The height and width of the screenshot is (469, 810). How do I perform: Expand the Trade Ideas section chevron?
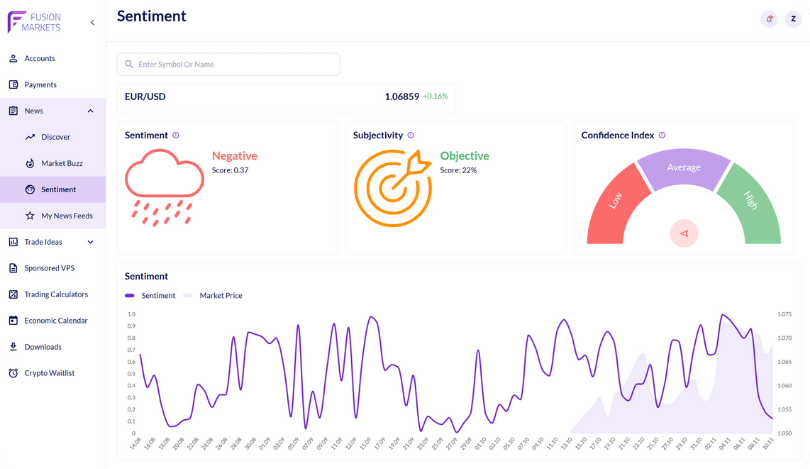tap(90, 242)
